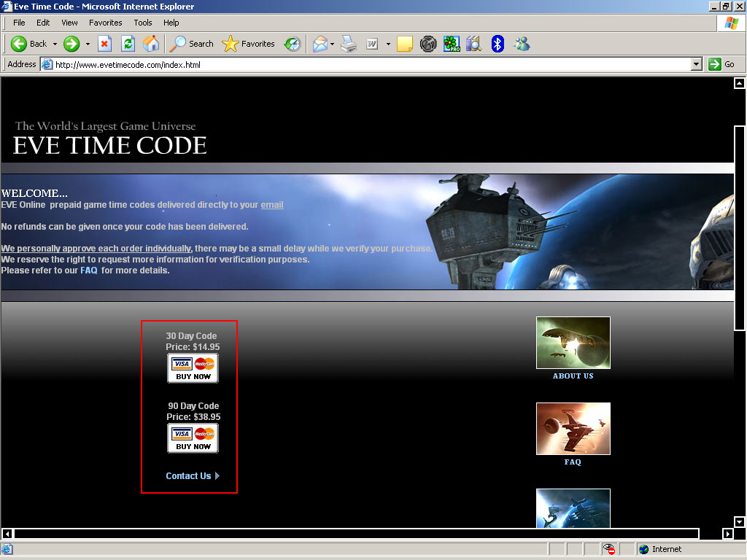Open the ABOUT US thumbnail image
This screenshot has width=747, height=560.
point(573,343)
